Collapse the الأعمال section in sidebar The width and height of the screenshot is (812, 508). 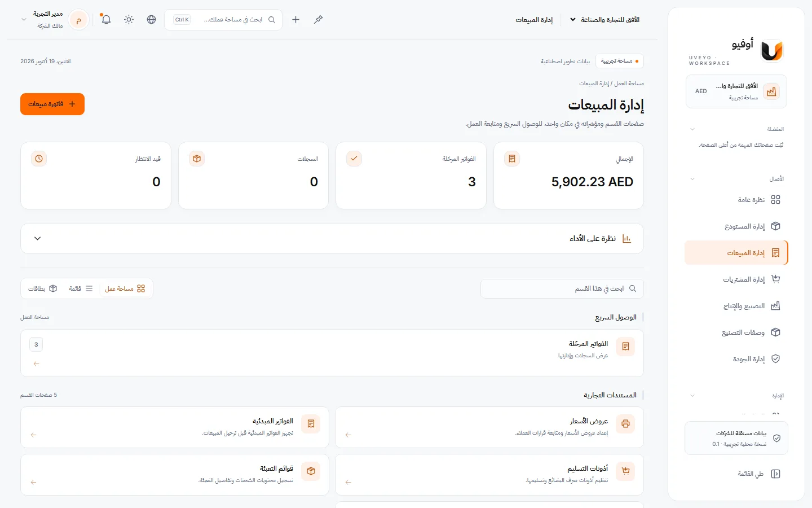692,179
